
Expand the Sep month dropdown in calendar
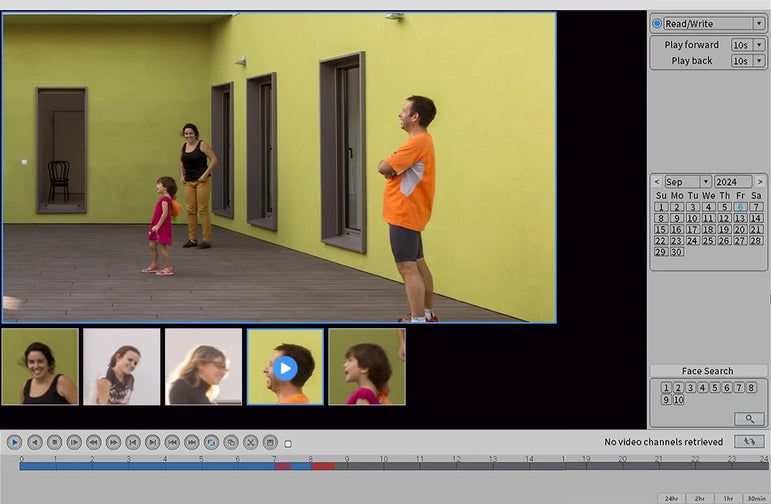click(x=706, y=182)
